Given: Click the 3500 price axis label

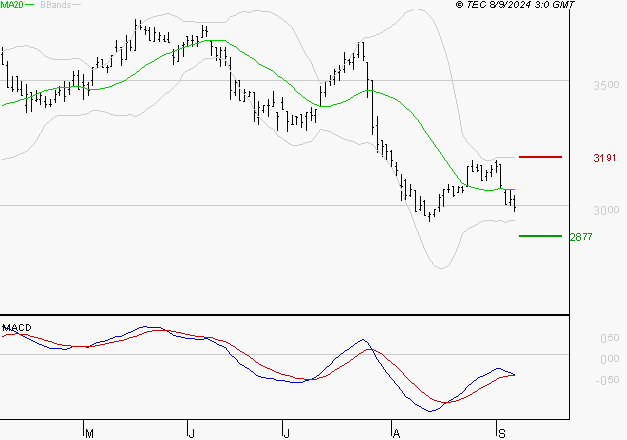Looking at the screenshot, I should click(x=606, y=85).
